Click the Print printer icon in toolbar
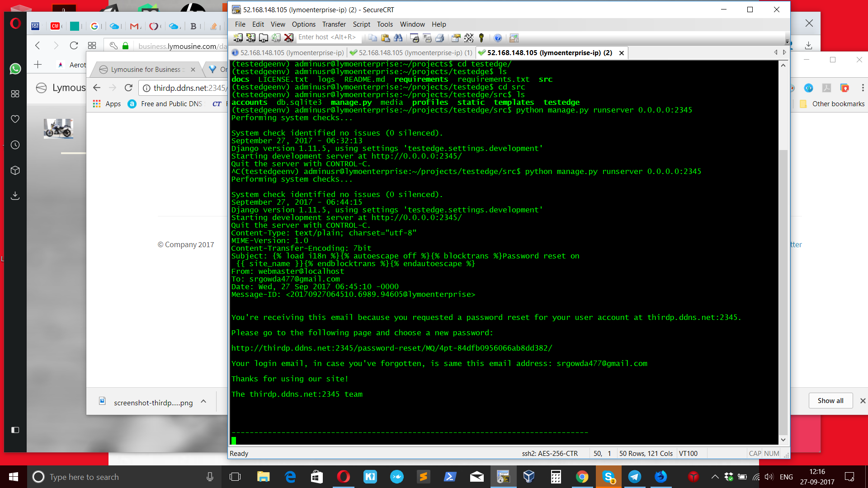Viewport: 868px width, 488px height. coord(439,38)
